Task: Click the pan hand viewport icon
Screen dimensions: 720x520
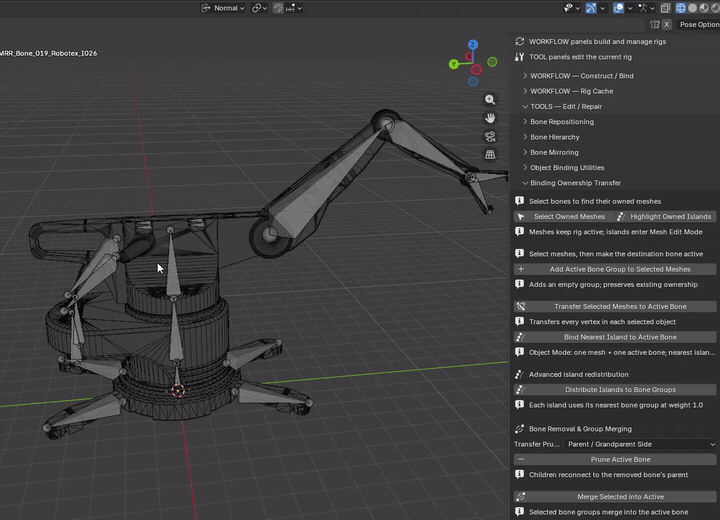Action: pos(490,118)
